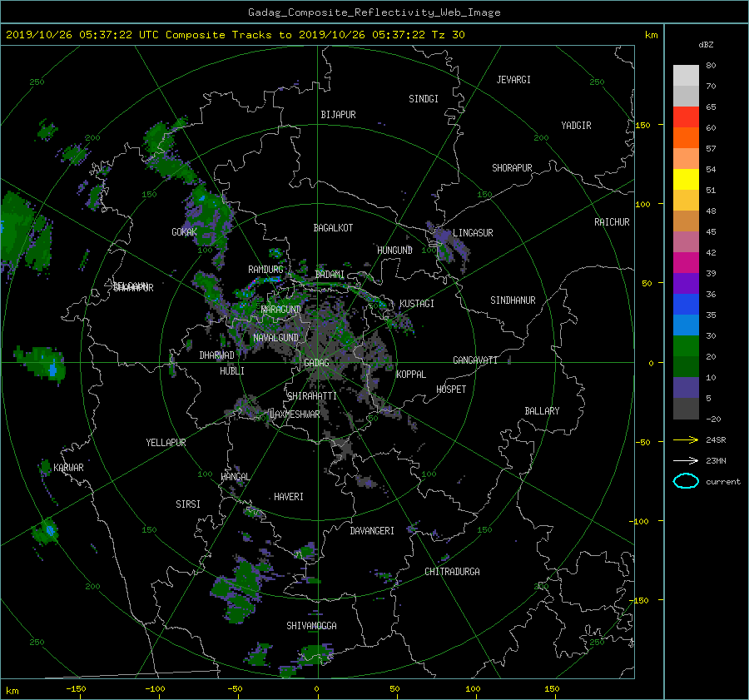Click the BAGALKOT city label
Screen dimensions: 749x700
(x=333, y=228)
